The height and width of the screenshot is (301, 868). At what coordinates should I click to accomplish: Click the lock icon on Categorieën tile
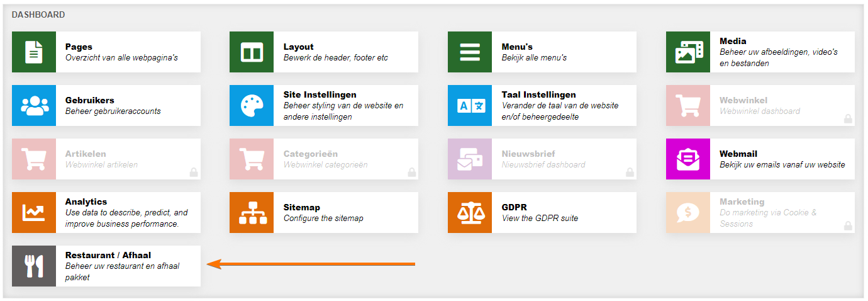coord(412,172)
